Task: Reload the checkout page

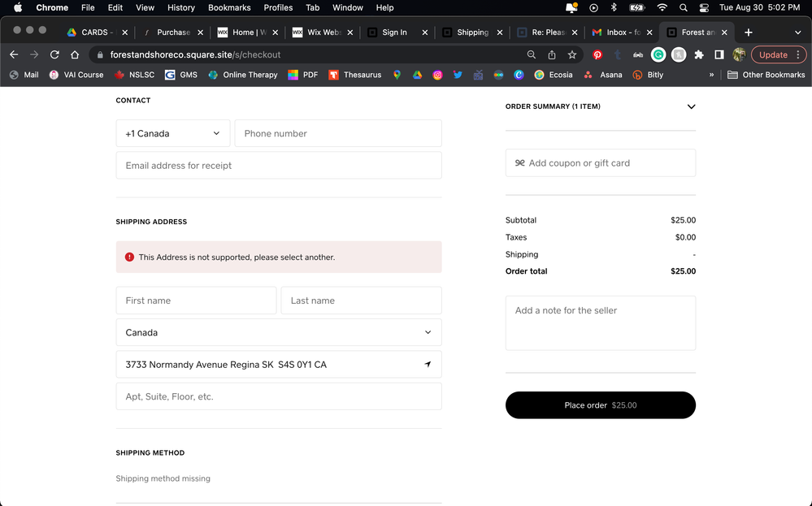Action: point(54,54)
